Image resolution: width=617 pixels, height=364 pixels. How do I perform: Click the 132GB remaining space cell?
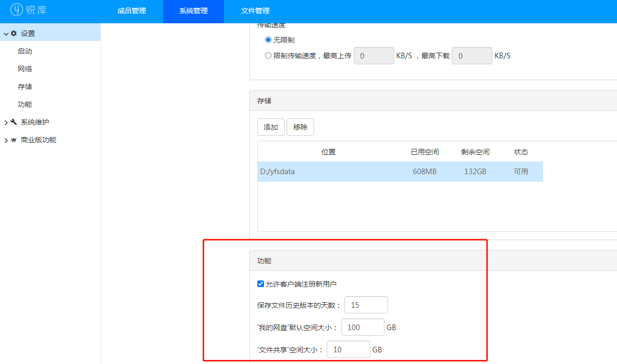point(475,172)
